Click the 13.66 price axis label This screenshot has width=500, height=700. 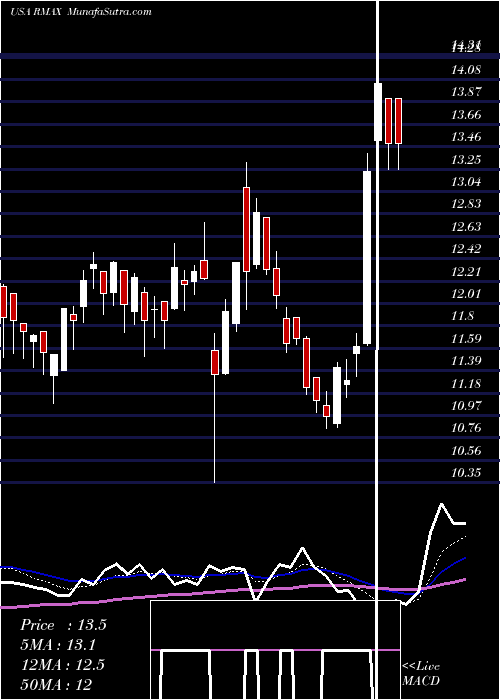coord(466,115)
